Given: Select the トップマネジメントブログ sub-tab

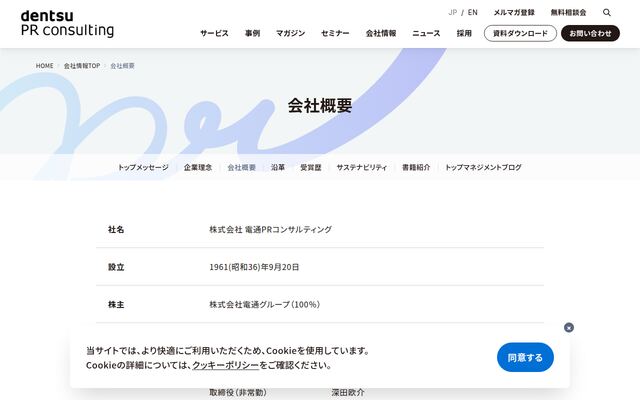Looking at the screenshot, I should point(483,167).
